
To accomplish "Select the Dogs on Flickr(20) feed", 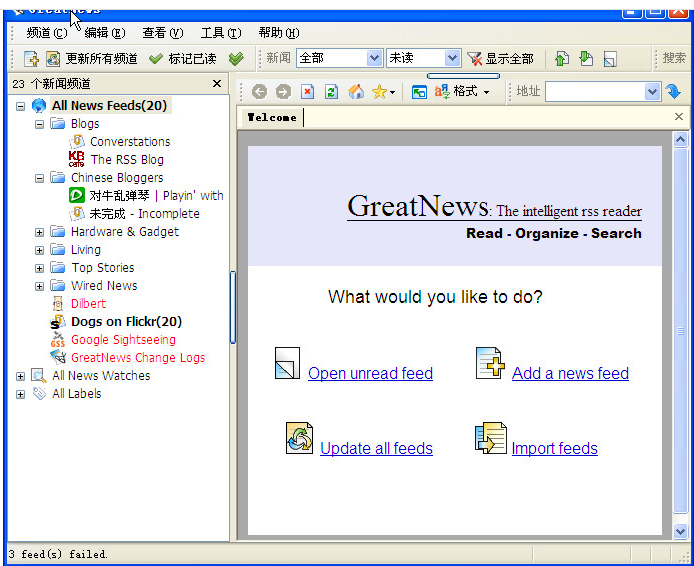I will [126, 322].
